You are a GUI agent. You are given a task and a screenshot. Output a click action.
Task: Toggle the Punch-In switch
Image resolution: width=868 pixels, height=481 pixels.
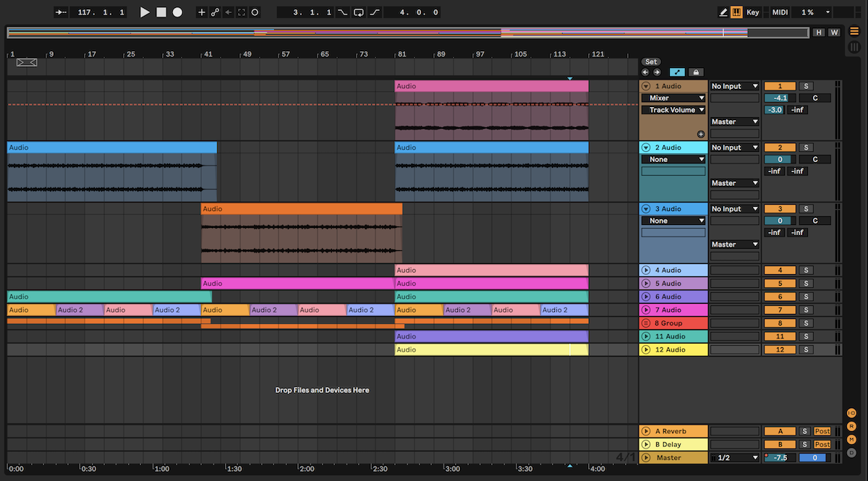(x=343, y=12)
